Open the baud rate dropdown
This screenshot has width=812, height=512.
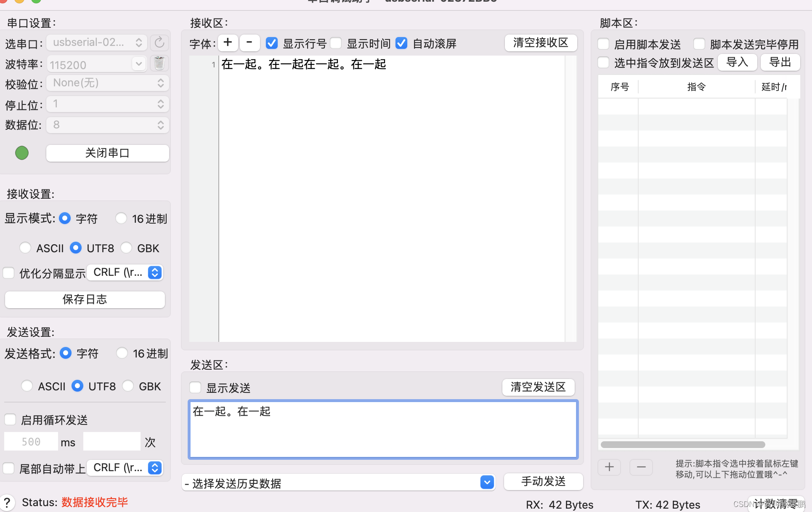tap(139, 64)
